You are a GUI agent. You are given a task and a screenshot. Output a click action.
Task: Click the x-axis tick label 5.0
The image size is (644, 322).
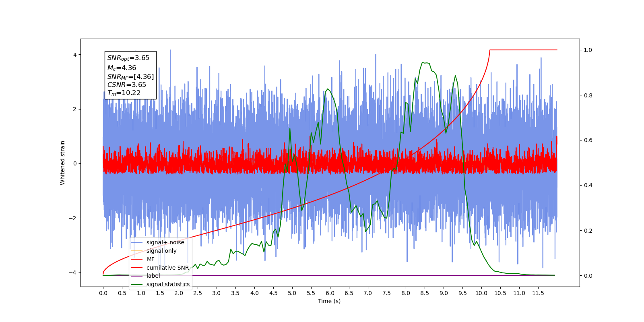point(292,293)
